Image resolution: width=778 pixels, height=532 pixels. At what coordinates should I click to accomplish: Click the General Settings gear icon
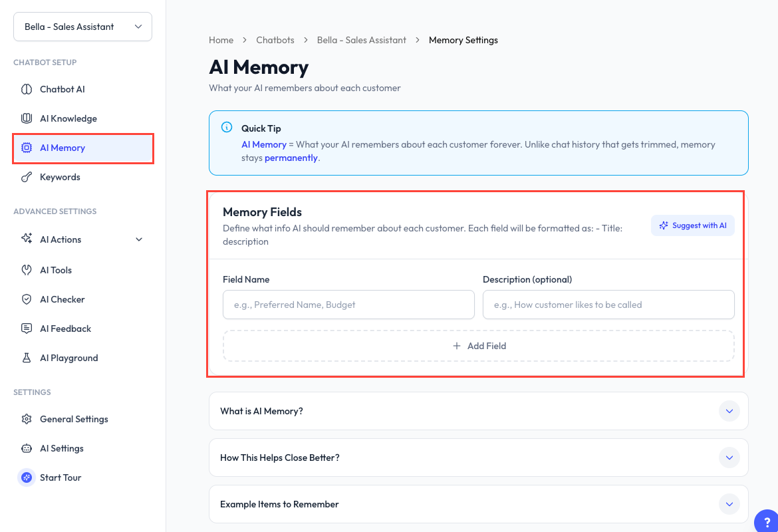point(27,419)
